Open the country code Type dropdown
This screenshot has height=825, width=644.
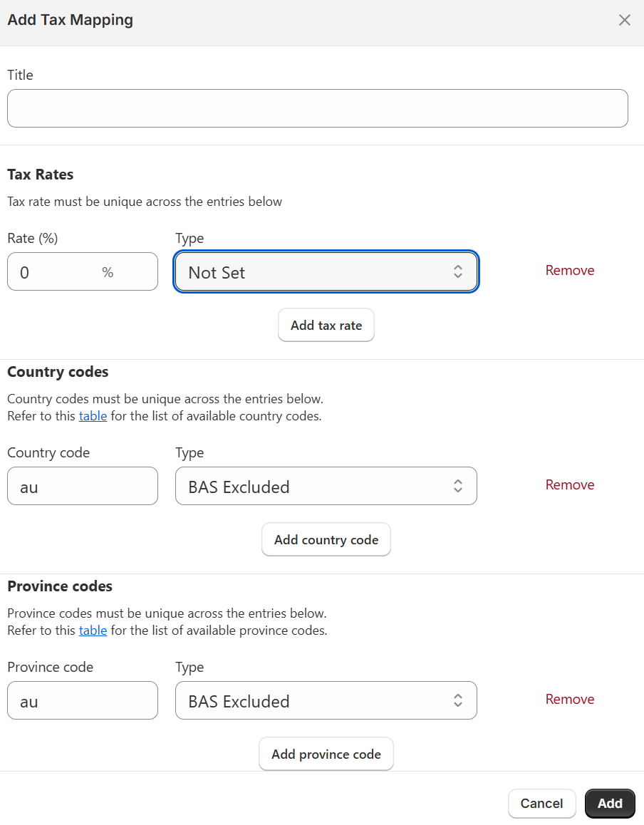click(313, 486)
